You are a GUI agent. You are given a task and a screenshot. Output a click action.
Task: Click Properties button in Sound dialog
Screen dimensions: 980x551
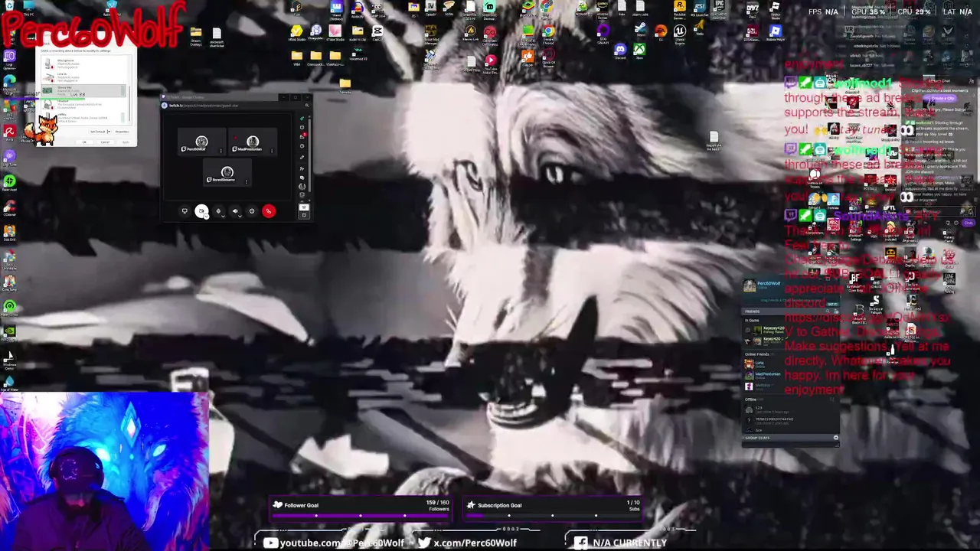(x=122, y=132)
